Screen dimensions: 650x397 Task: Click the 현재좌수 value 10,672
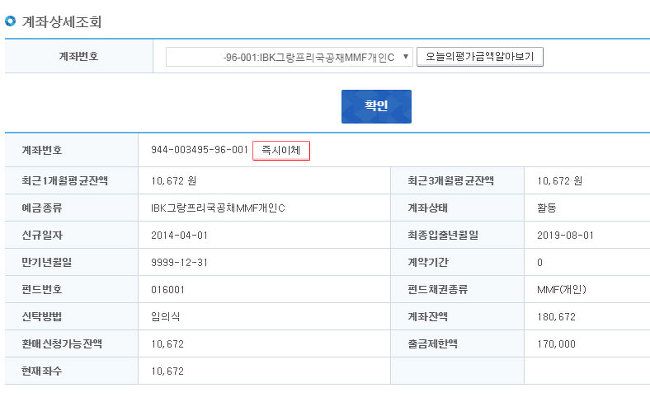click(x=167, y=371)
